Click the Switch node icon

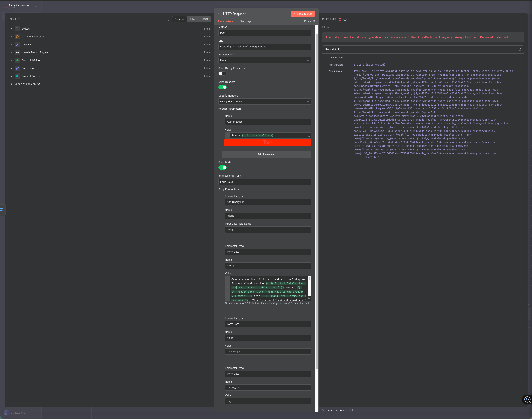coord(17,29)
